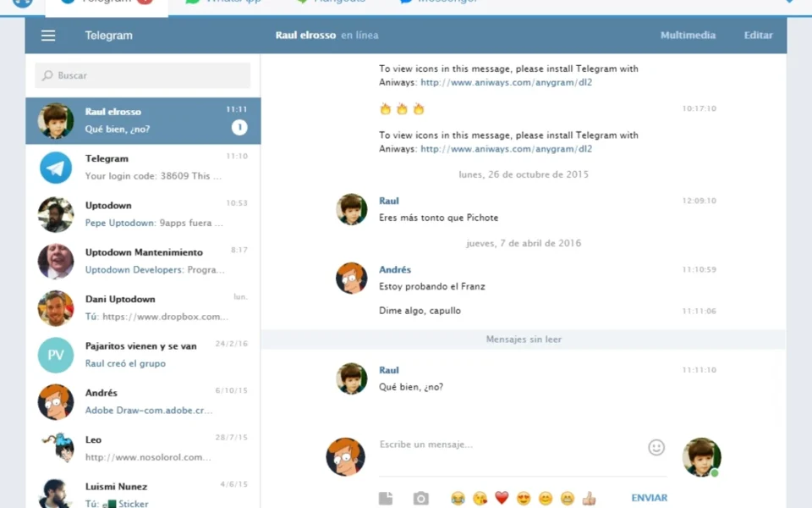Open Raul elrosso contact info from the header title
812x508 pixels.
coord(305,36)
